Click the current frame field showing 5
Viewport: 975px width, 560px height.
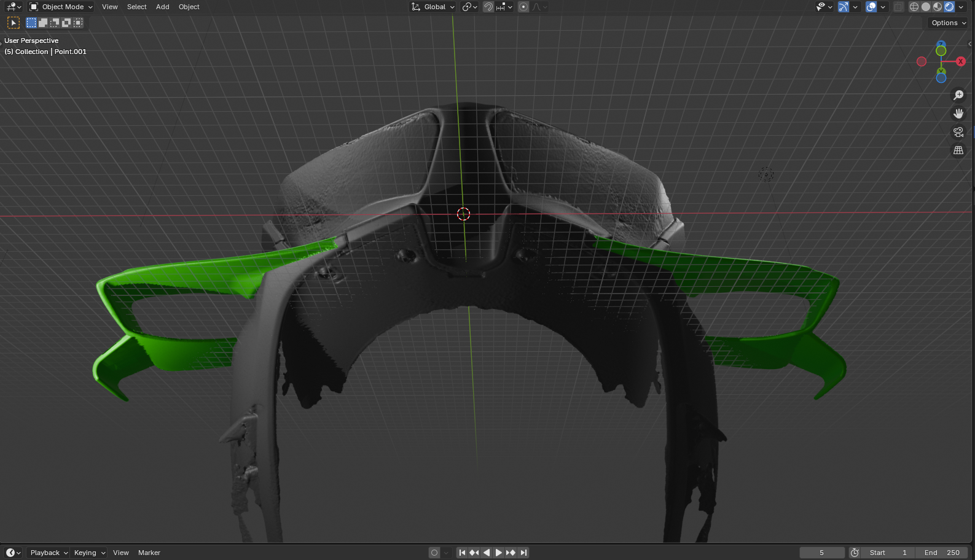pyautogui.click(x=822, y=553)
